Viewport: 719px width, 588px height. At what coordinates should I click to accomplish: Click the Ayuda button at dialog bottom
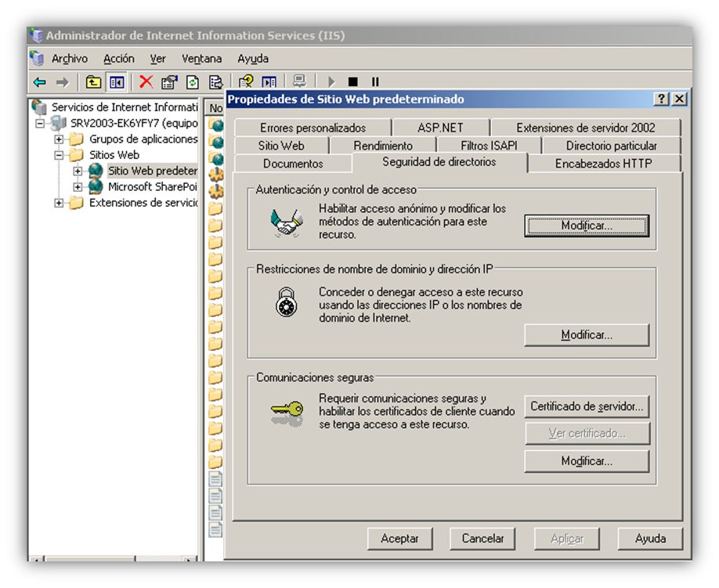coord(650,539)
